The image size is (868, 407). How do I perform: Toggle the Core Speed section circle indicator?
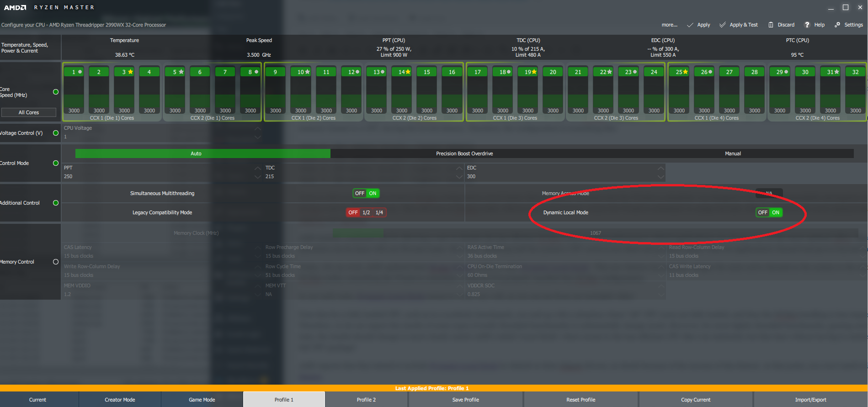coord(56,92)
